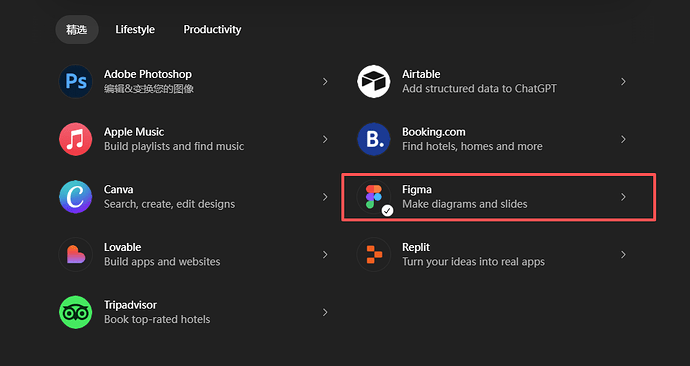
Task: Select 'Build apps and websites' text
Action: 162,261
